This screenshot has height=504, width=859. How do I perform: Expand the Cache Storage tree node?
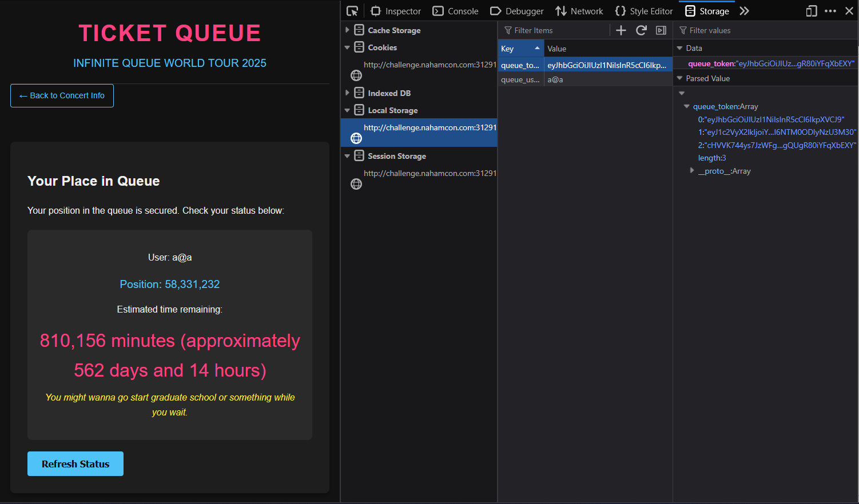[347, 30]
